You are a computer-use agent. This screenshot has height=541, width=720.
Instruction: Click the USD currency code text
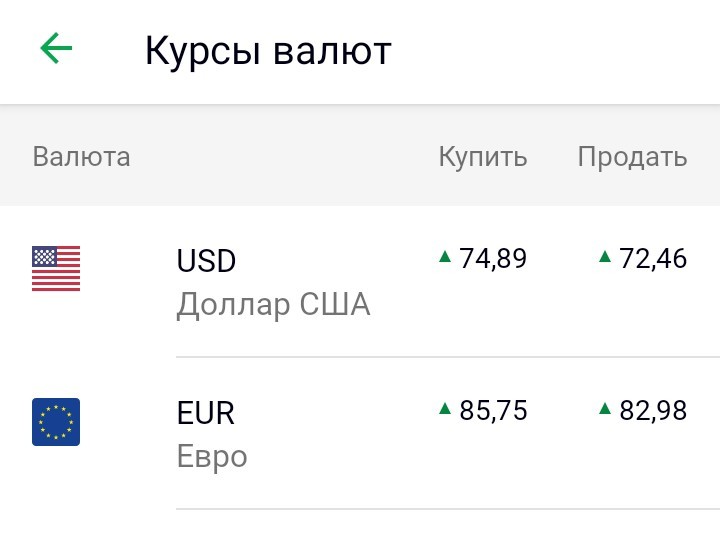[206, 261]
